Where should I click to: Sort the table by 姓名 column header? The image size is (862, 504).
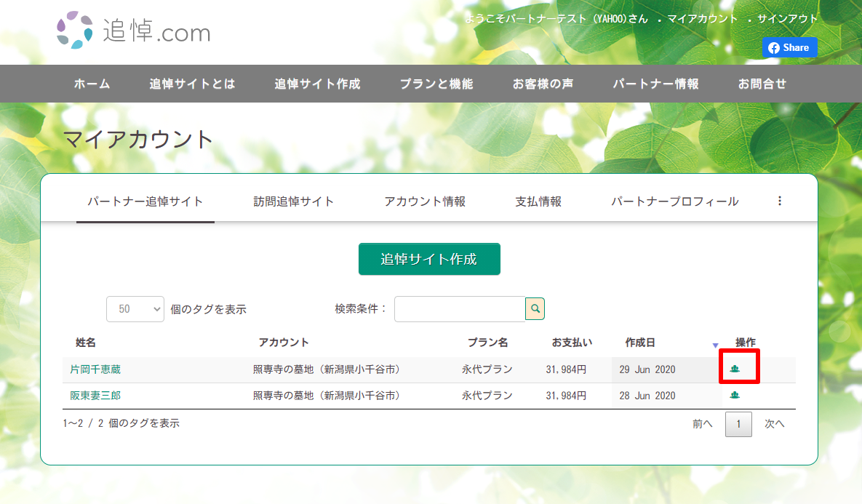(x=86, y=343)
